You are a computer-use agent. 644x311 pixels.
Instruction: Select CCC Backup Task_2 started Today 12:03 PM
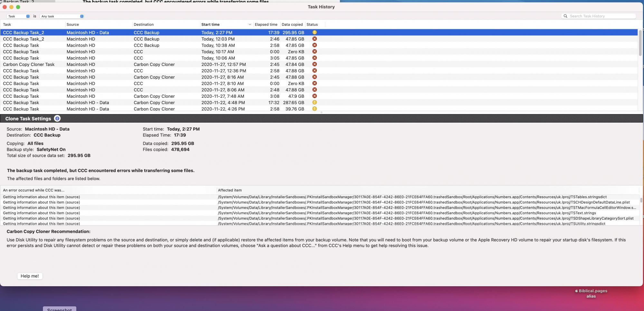point(319,39)
